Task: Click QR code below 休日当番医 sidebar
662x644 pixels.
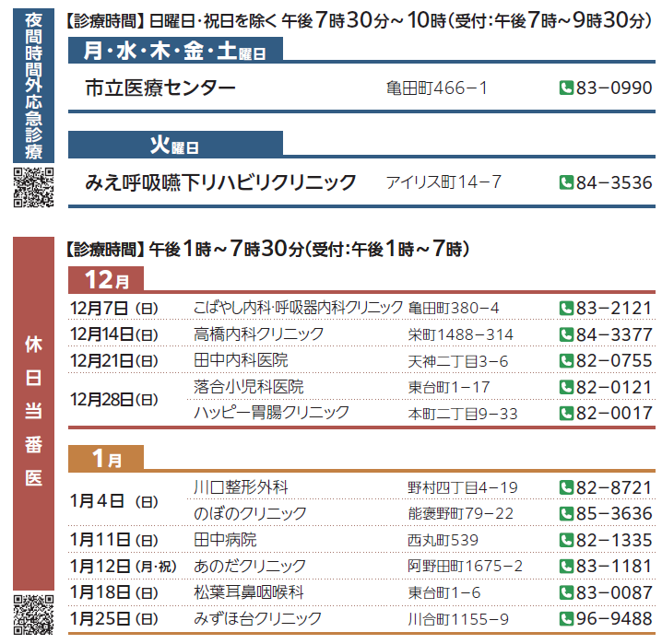Action: coord(34,616)
